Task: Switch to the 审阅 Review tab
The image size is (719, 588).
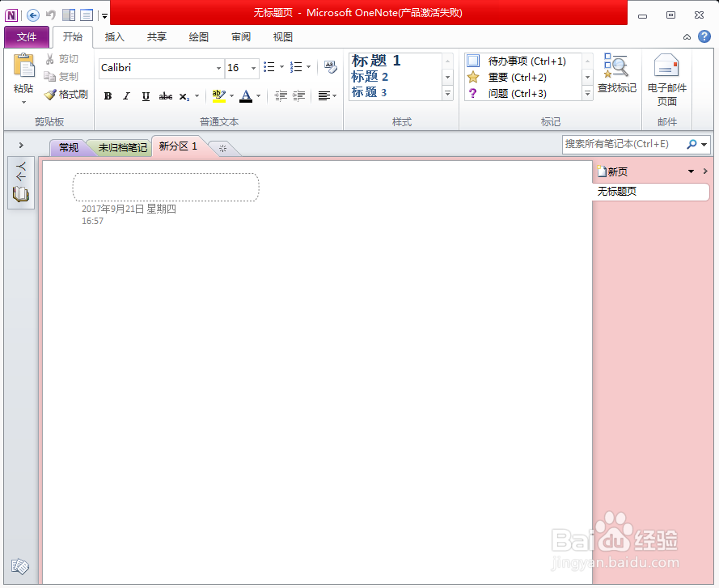Action: (x=241, y=37)
